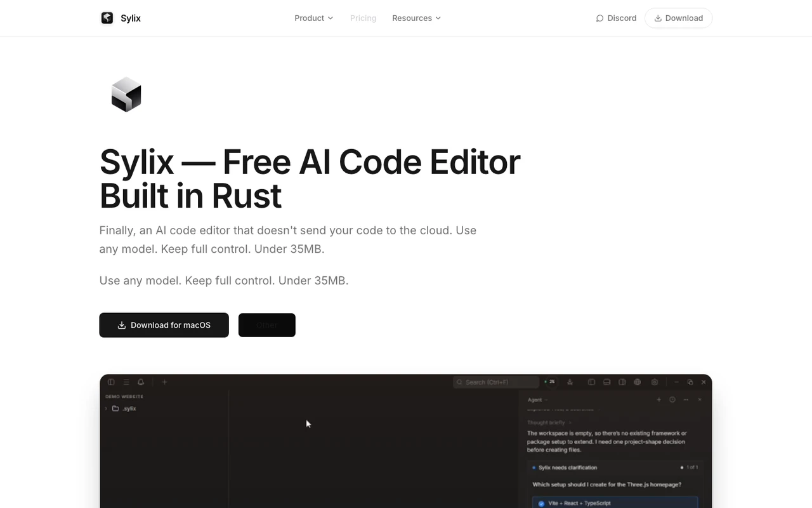812x508 pixels.
Task: Go to the Pricing page
Action: click(x=363, y=18)
